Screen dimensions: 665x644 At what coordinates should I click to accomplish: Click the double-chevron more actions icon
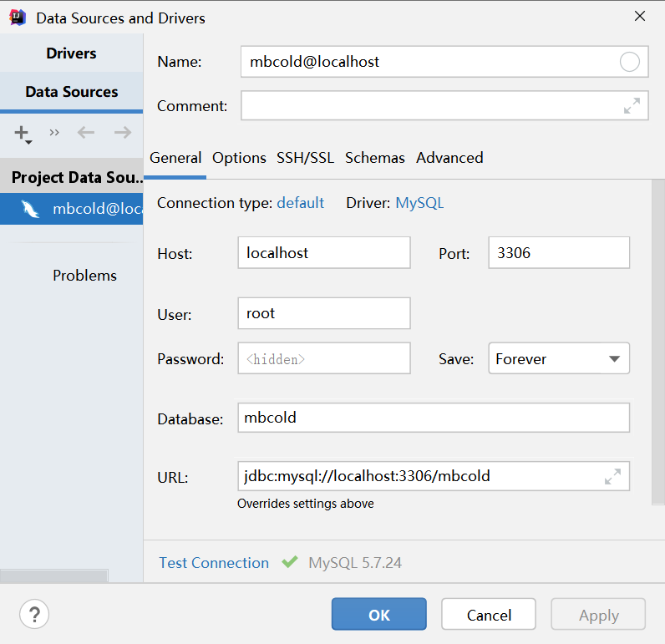(54, 132)
